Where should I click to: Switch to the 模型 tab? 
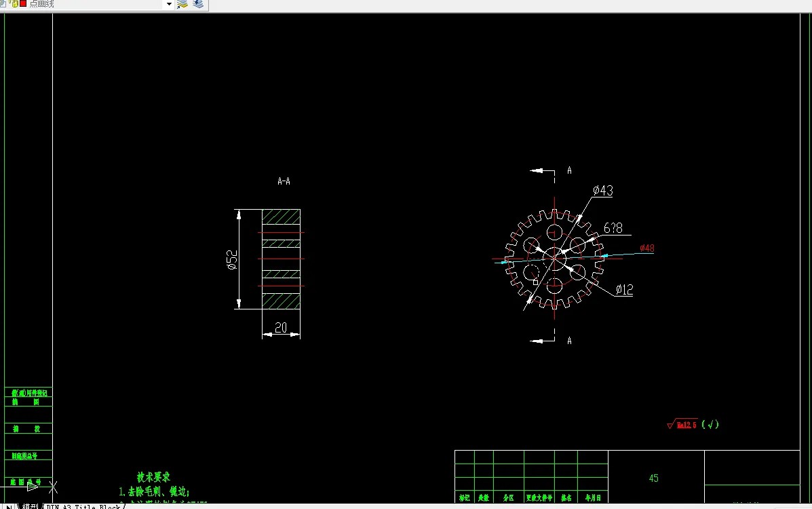tap(30, 506)
